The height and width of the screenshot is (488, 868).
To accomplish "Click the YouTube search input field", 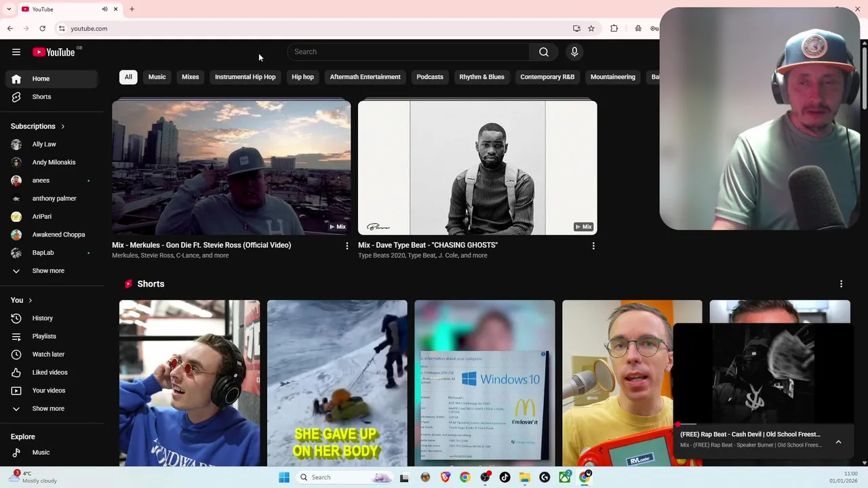I will click(x=408, y=52).
